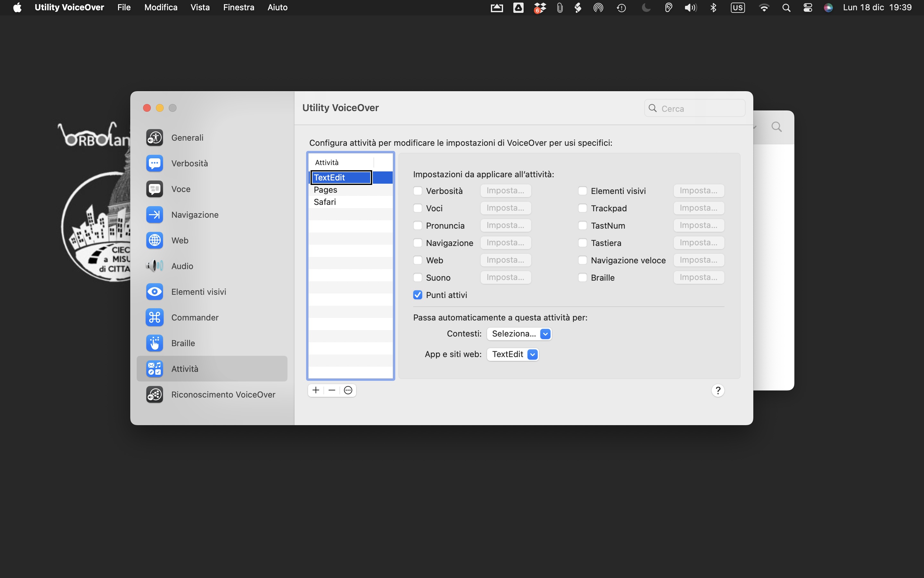The height and width of the screenshot is (578, 924).
Task: Open the help question mark button
Action: [718, 390]
